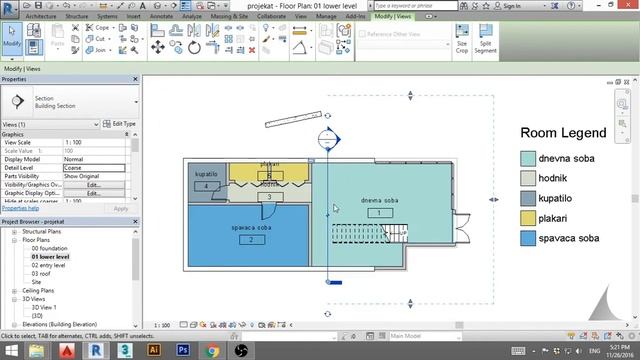
Task: Click the spavaca soba blue legend swatch
Action: [528, 238]
